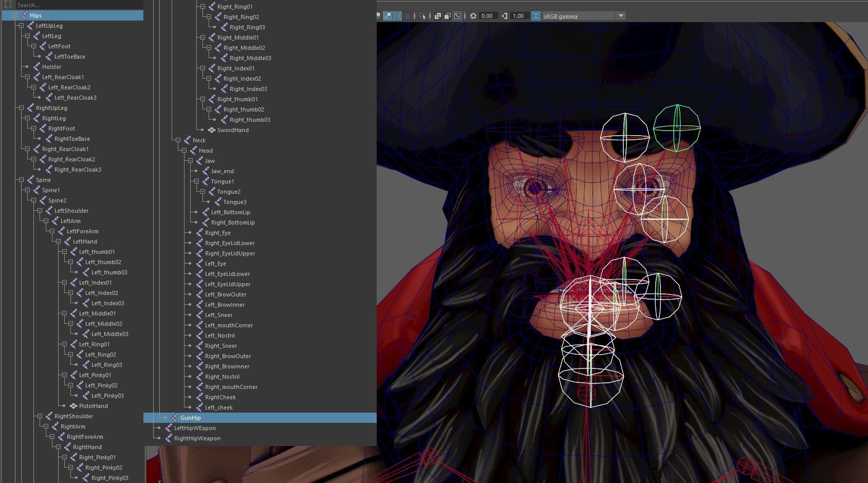Click the joint icon beside Left_Pinky03
This screenshot has width=868, height=483.
86,396
